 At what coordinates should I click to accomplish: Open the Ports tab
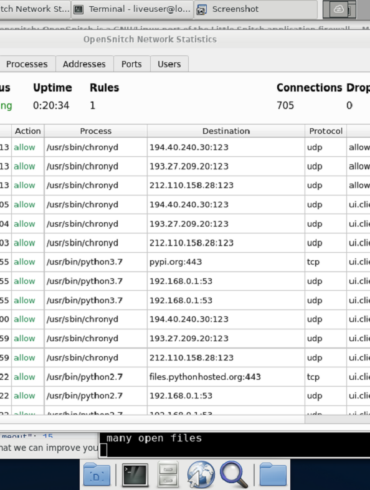[131, 64]
